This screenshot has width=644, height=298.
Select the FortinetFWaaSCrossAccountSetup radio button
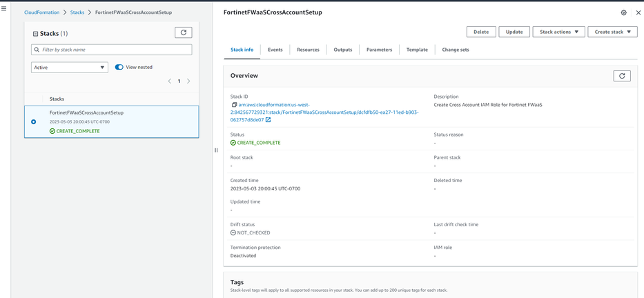point(34,122)
